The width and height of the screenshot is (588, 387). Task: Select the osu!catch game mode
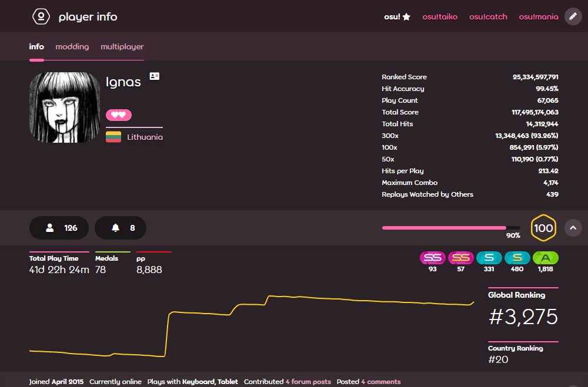point(488,16)
